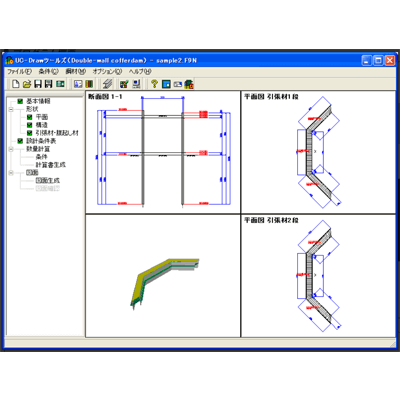
Task: Toggle the 引張材-腹起し材 green check box
Action: [30, 133]
